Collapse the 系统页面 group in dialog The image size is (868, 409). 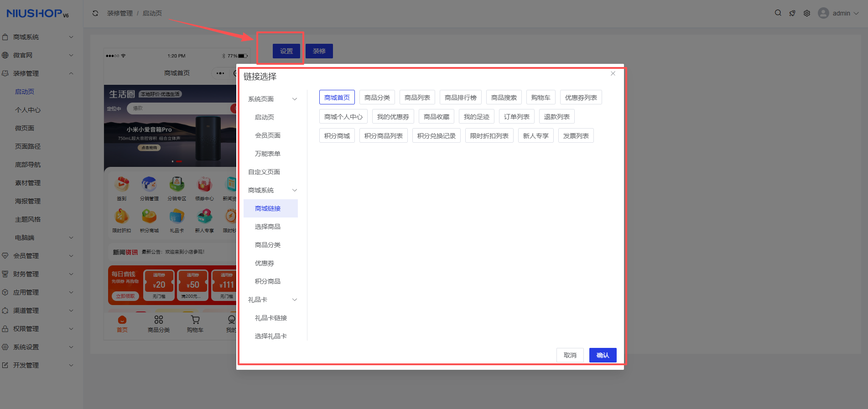(x=295, y=99)
